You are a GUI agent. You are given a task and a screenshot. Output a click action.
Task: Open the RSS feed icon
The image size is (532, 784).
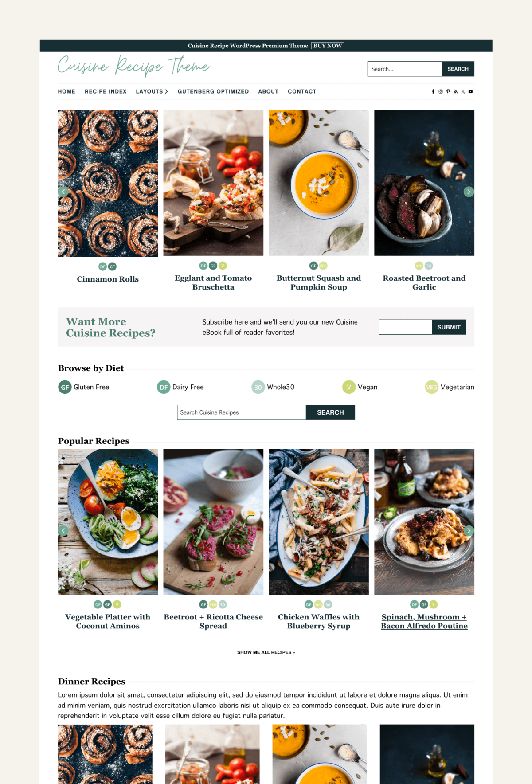[455, 92]
